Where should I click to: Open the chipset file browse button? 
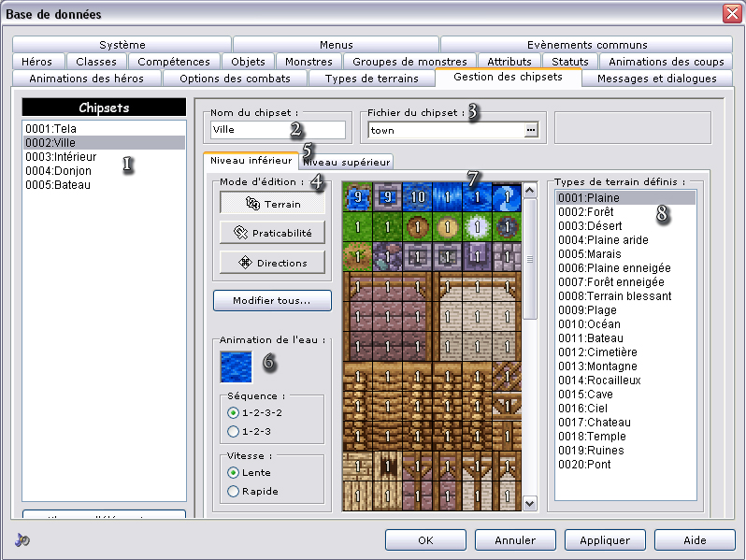(x=532, y=131)
